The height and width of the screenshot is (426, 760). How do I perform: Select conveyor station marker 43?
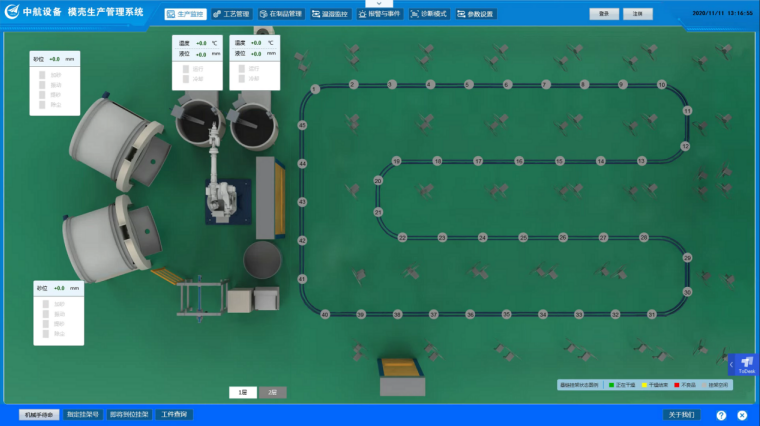click(302, 202)
